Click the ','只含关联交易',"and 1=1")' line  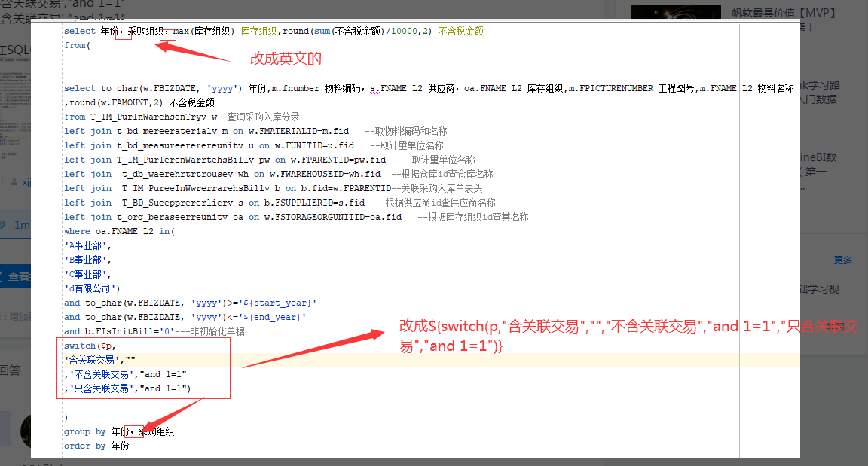click(127, 389)
